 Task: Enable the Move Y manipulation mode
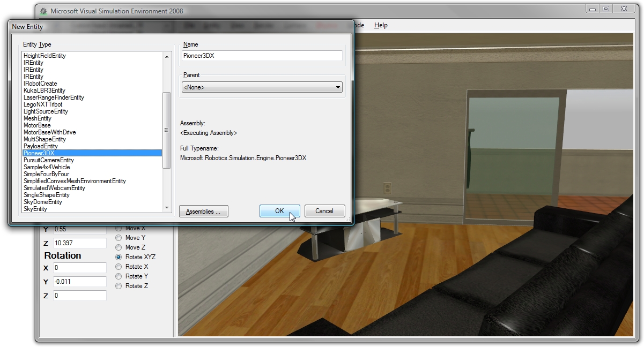click(118, 238)
